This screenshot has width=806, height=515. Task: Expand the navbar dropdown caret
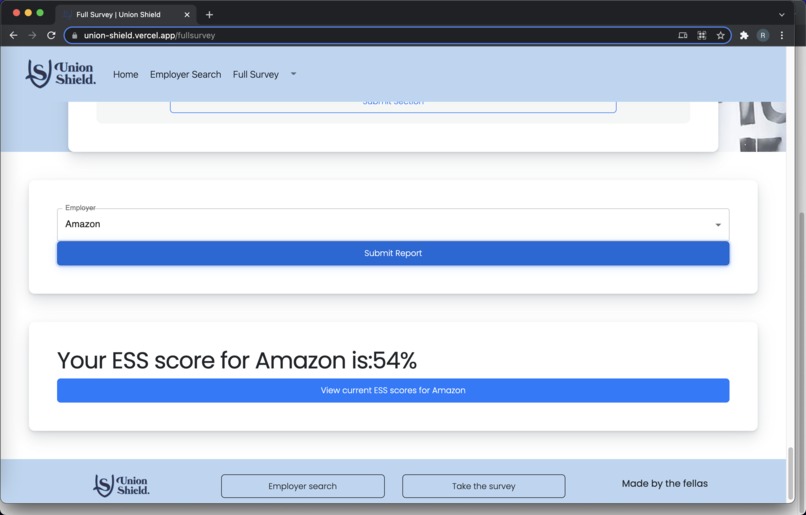click(294, 74)
